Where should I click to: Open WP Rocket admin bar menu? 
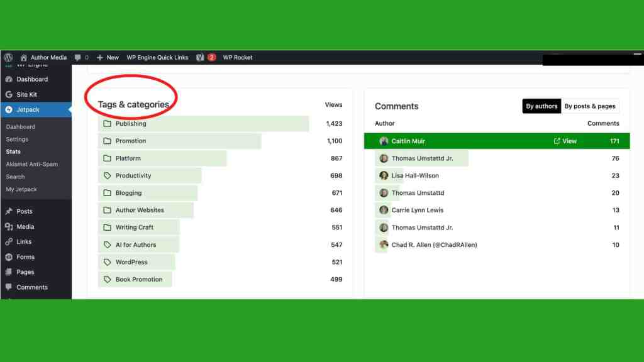pyautogui.click(x=238, y=57)
